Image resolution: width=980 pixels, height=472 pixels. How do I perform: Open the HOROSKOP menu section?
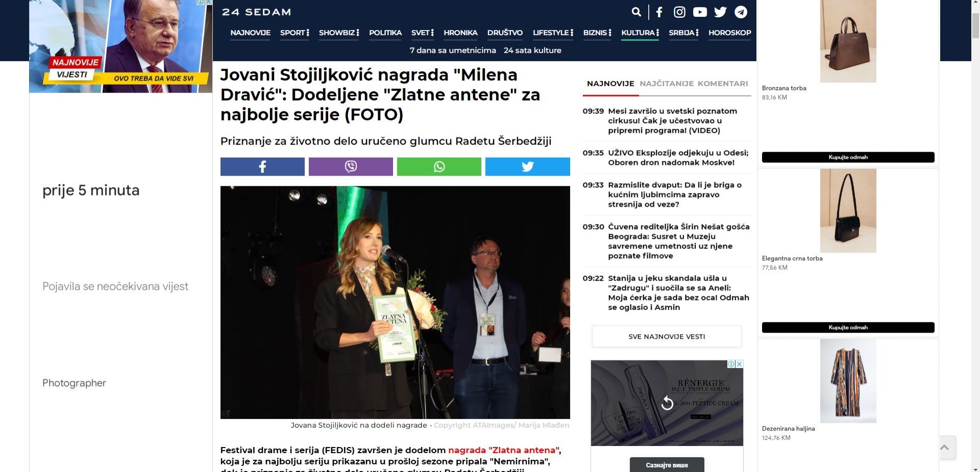point(729,33)
